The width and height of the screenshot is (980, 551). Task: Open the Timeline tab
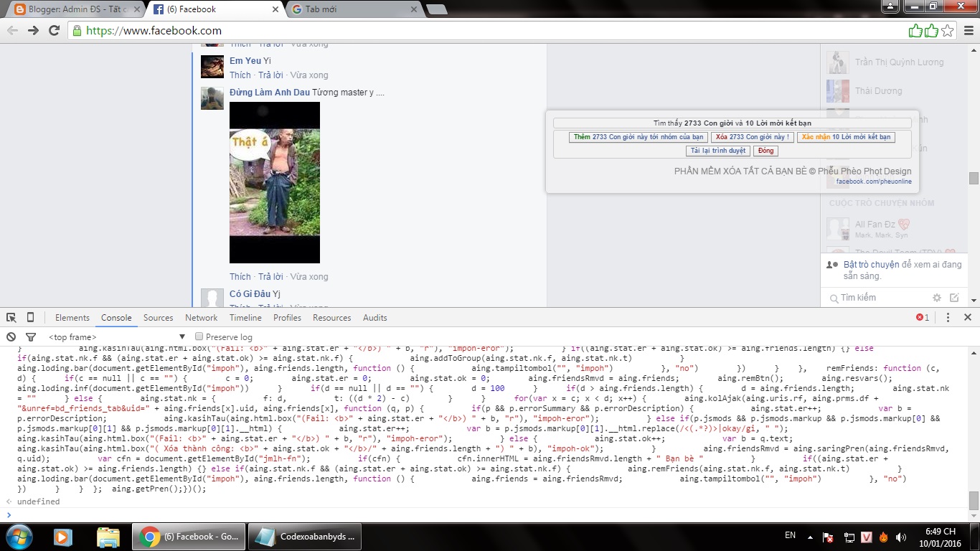click(245, 317)
